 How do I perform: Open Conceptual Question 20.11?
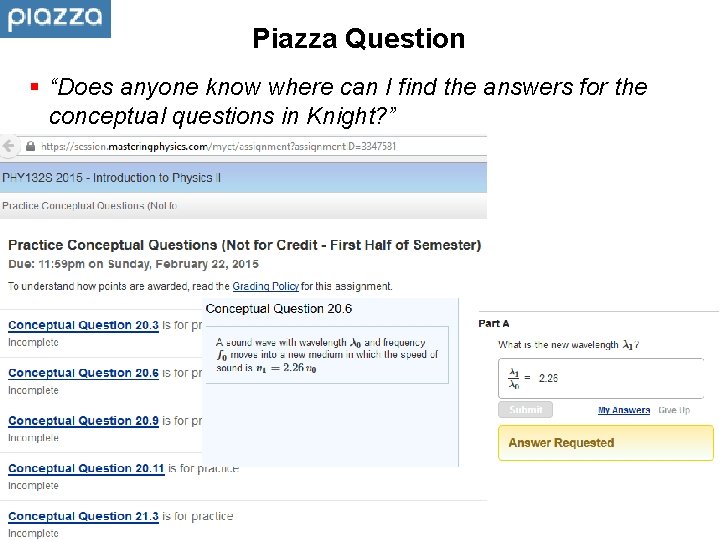[x=86, y=468]
